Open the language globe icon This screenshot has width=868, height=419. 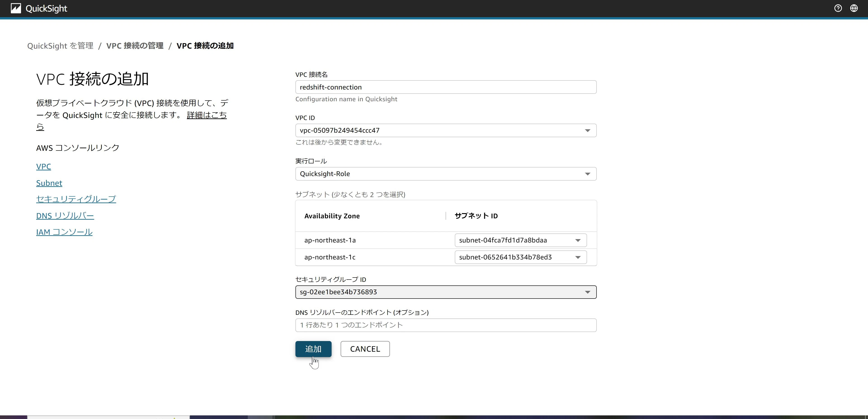click(x=854, y=8)
